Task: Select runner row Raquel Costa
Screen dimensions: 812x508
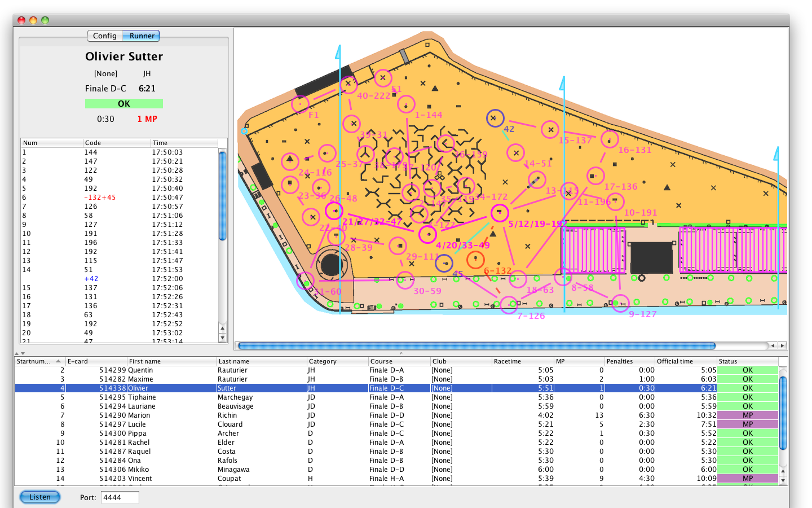Action: point(396,452)
